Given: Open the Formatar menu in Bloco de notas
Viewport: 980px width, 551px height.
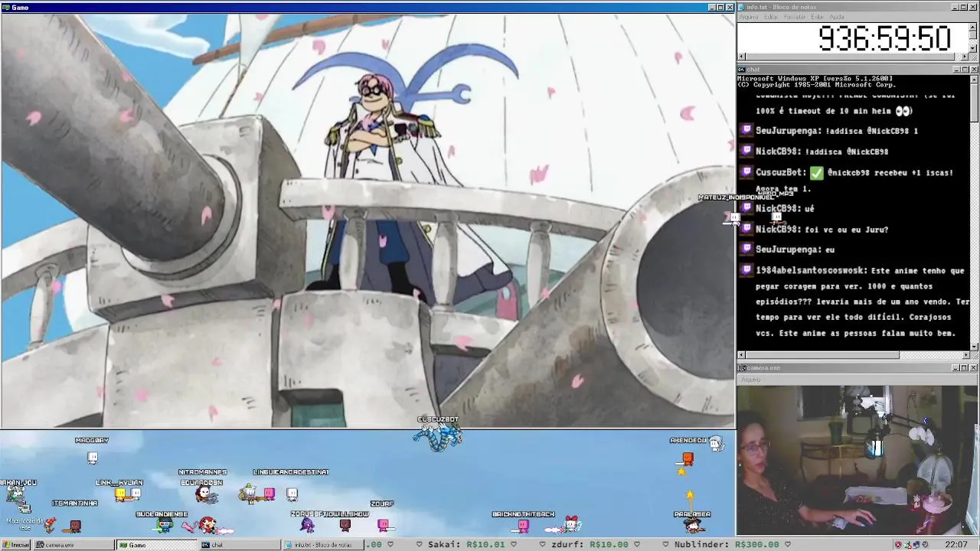Looking at the screenshot, I should [795, 17].
